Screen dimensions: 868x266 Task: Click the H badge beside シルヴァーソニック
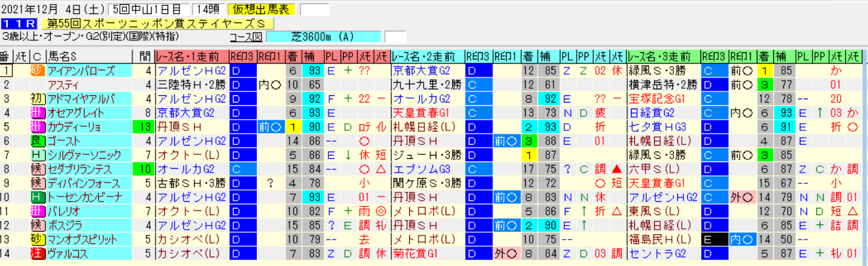[37, 154]
